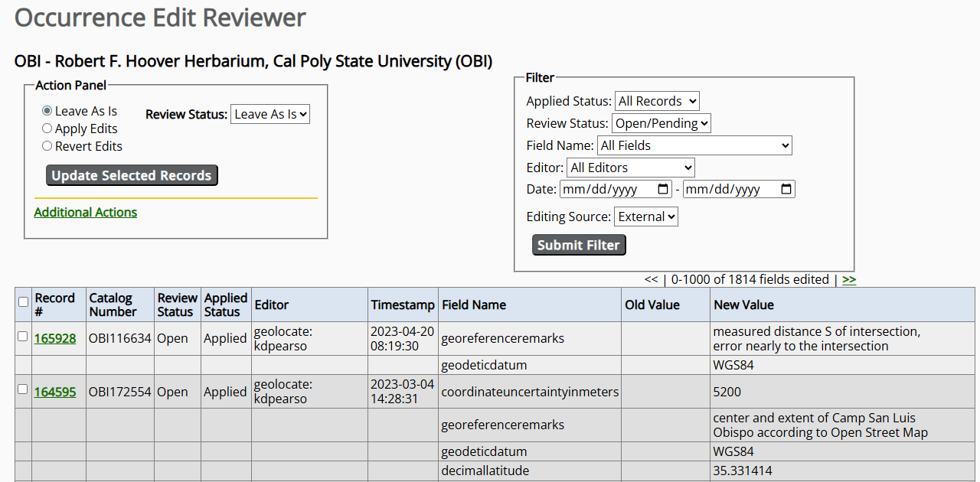This screenshot has width=980, height=482.
Task: Select the Leave As Is radio button
Action: pos(47,112)
